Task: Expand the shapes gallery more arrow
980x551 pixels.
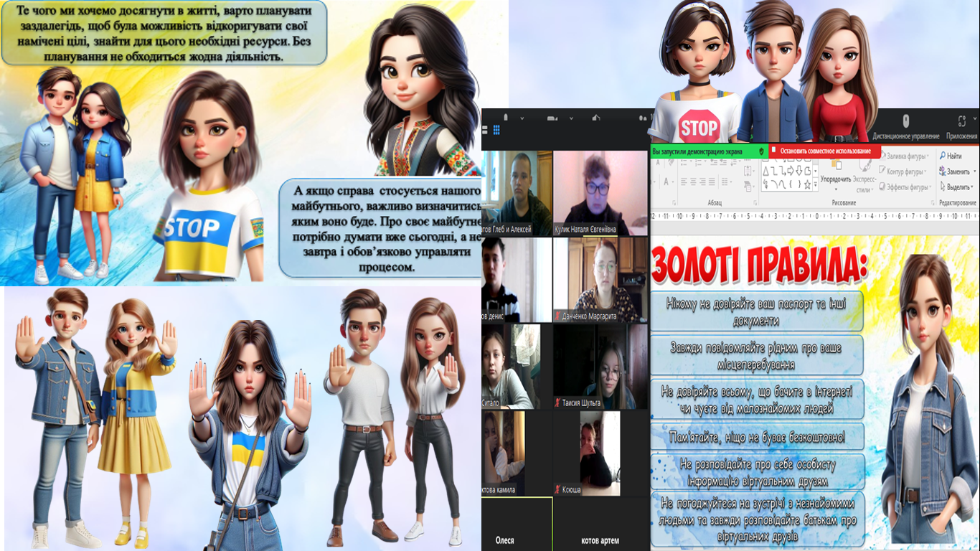Action: click(815, 185)
